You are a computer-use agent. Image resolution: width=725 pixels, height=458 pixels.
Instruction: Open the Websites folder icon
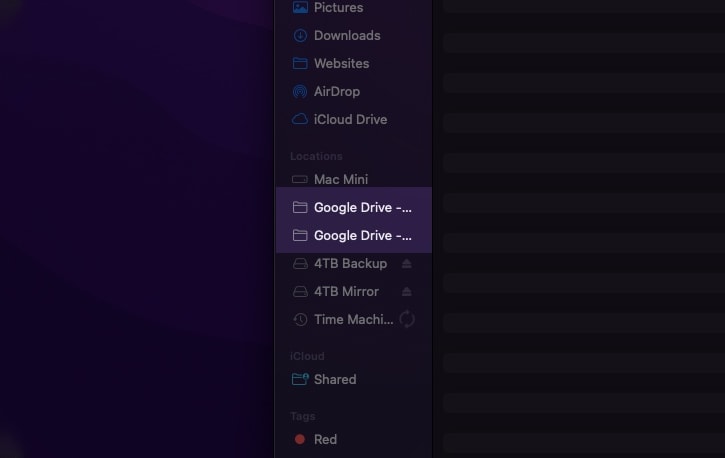pyautogui.click(x=300, y=63)
